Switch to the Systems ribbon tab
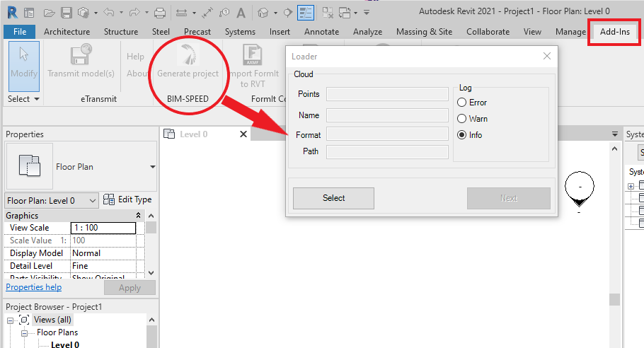This screenshot has height=348, width=644. [x=240, y=32]
